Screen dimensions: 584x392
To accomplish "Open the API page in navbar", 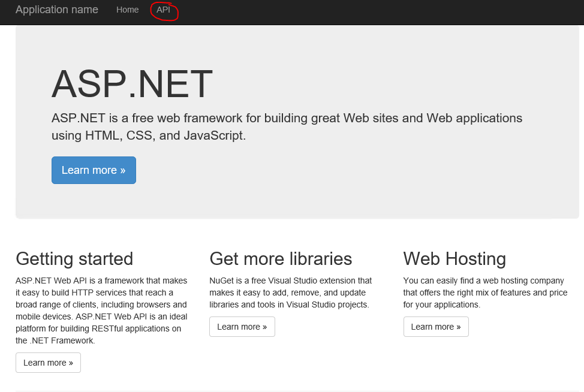I will point(163,10).
